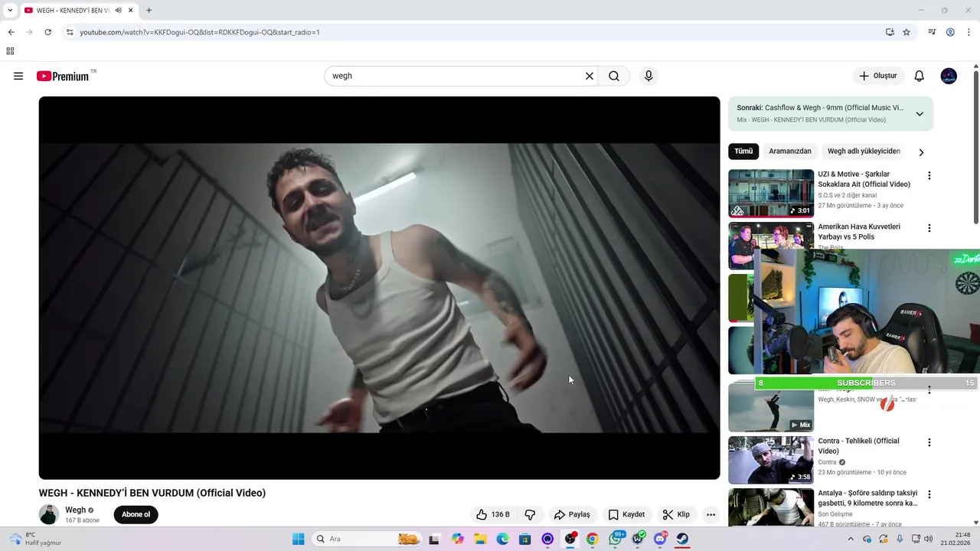Open UZI & Motive - Şarkılar Sokaklara Ait title
The width and height of the screenshot is (980, 551).
(864, 179)
